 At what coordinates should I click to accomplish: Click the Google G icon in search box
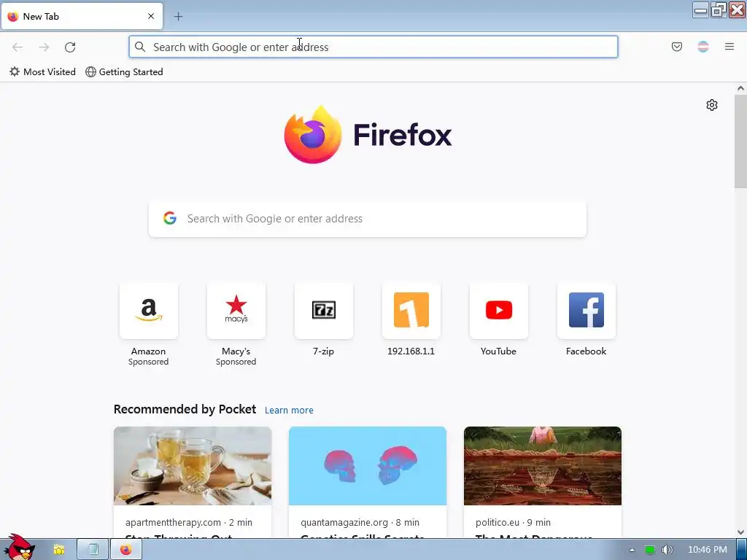pyautogui.click(x=169, y=219)
